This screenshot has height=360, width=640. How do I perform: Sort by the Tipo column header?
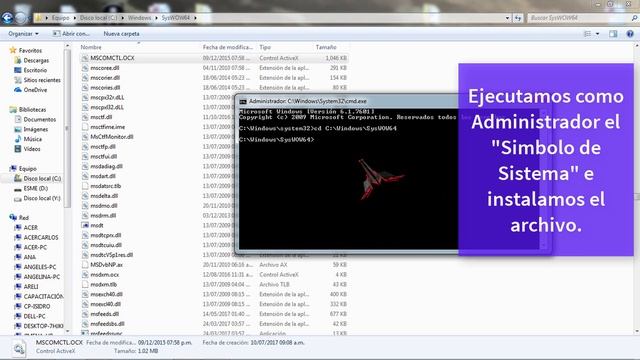[265, 47]
